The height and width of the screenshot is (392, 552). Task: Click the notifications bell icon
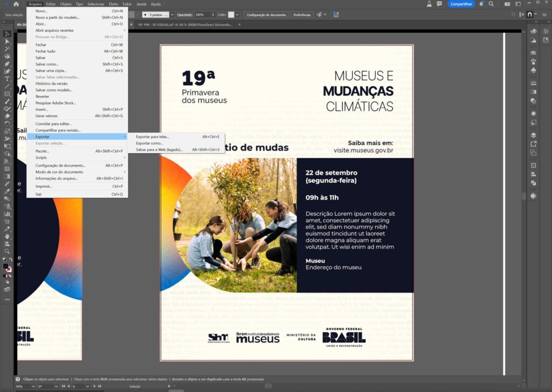480,4
